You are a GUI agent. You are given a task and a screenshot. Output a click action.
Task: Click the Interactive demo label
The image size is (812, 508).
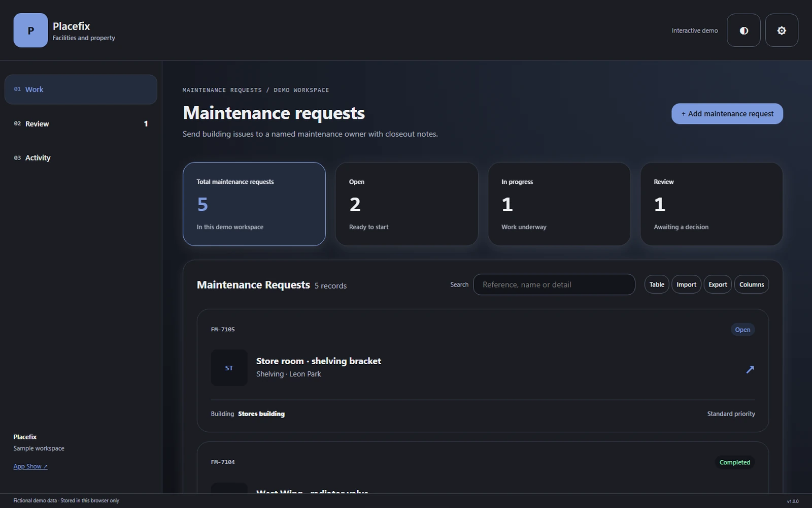point(694,30)
